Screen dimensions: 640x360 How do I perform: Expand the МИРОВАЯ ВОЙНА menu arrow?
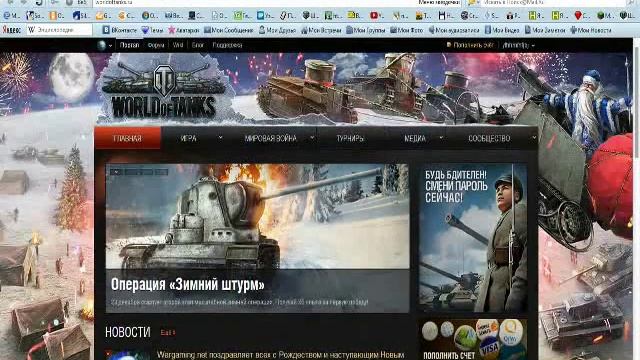[x=312, y=138]
